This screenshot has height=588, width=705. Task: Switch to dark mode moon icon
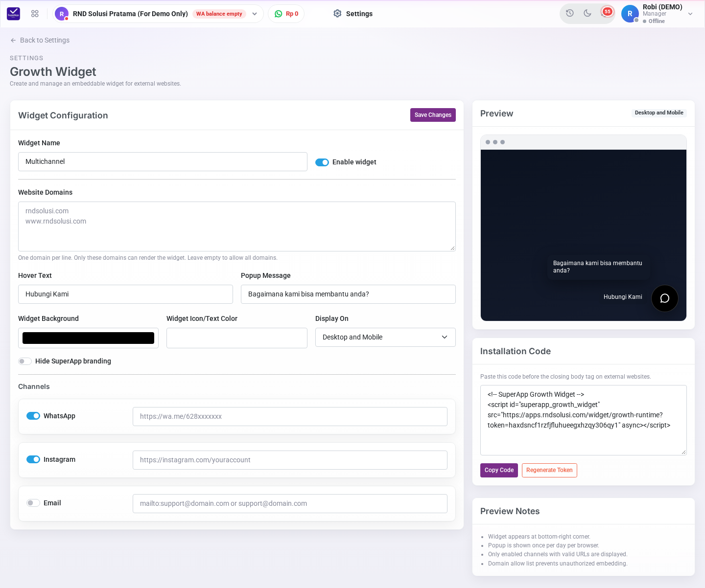coord(587,13)
